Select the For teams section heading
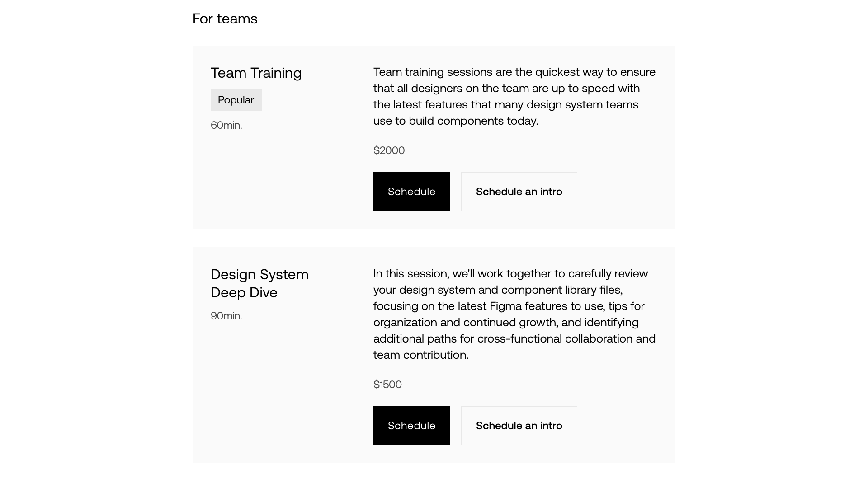The height and width of the screenshot is (488, 868). click(x=225, y=19)
